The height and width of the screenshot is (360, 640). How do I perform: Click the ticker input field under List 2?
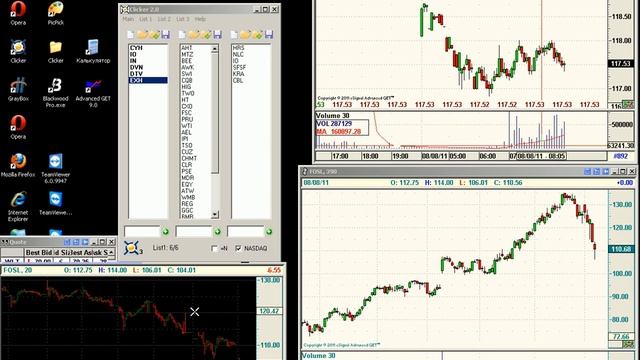[x=194, y=232]
